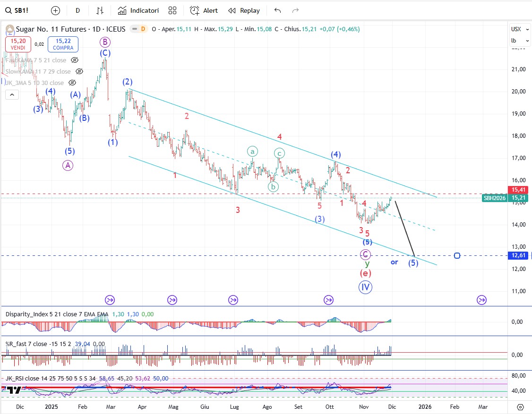The height and width of the screenshot is (414, 532).
Task: Open the chart bar style selector
Action: point(100,10)
